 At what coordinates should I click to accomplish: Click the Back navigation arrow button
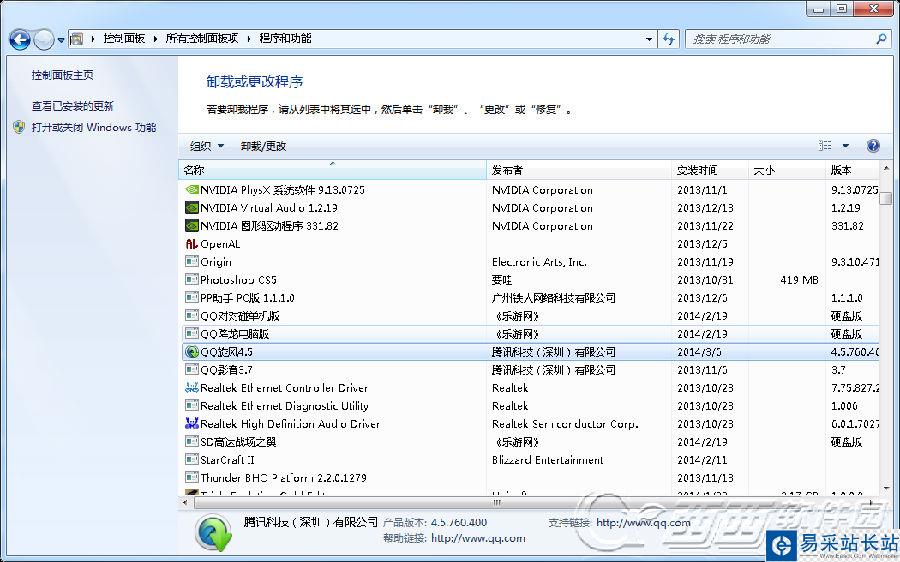click(20, 40)
